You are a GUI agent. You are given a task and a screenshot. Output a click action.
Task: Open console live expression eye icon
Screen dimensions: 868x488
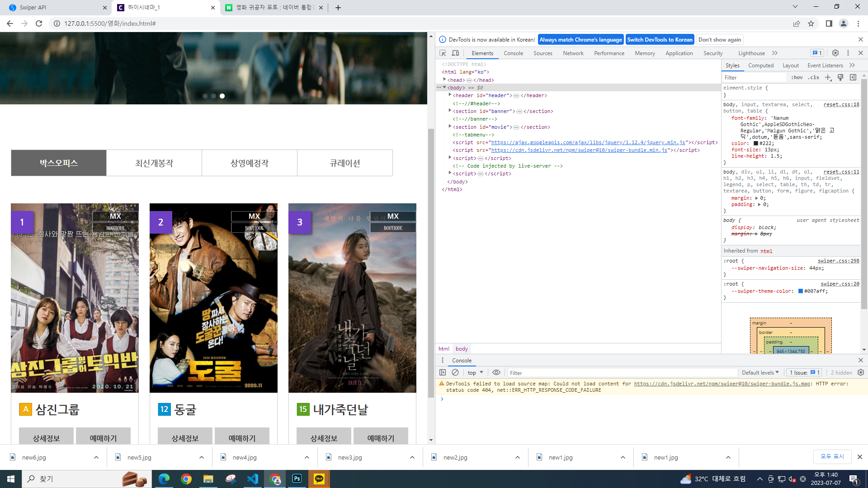point(496,372)
